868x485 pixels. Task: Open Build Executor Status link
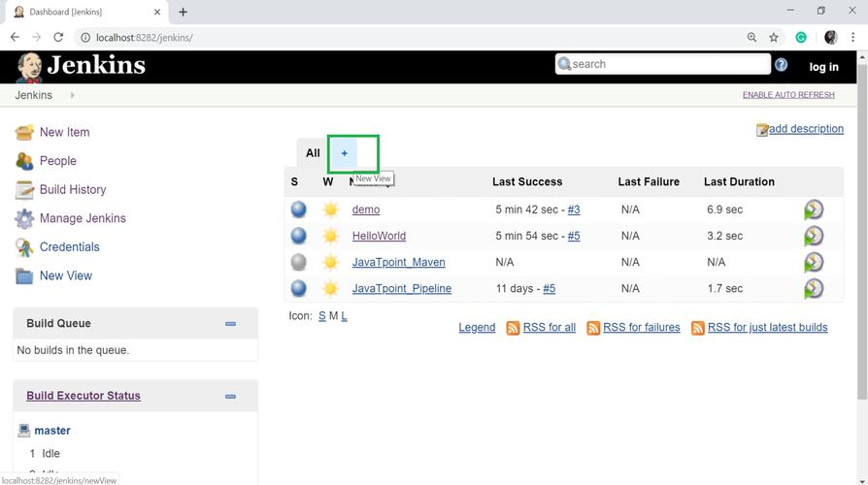(83, 396)
